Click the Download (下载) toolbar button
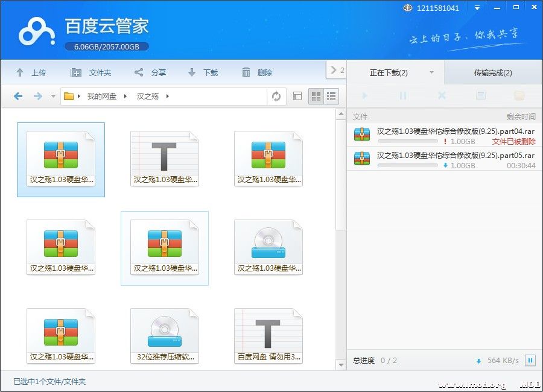The height and width of the screenshot is (392, 543). (203, 72)
